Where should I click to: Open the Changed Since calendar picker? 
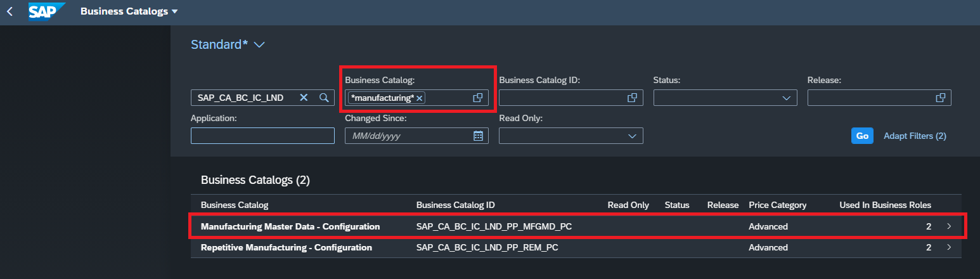pyautogui.click(x=479, y=136)
